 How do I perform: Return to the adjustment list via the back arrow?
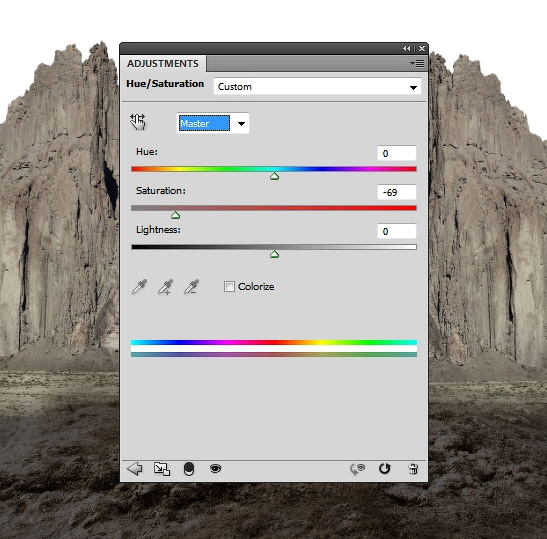coord(135,469)
